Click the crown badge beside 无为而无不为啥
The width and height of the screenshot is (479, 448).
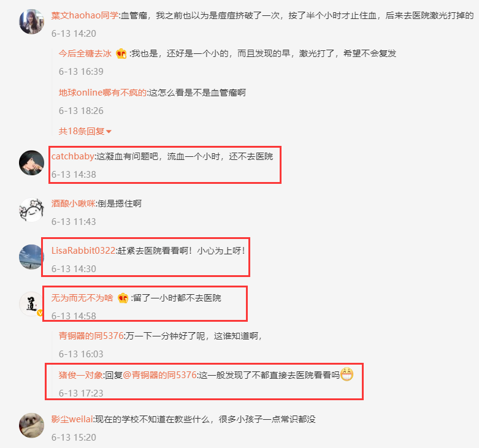click(x=123, y=298)
